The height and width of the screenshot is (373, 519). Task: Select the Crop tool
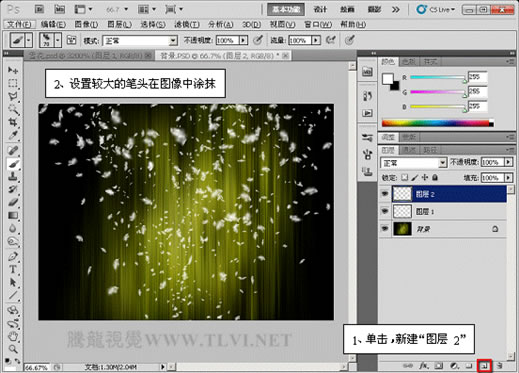tap(13, 122)
